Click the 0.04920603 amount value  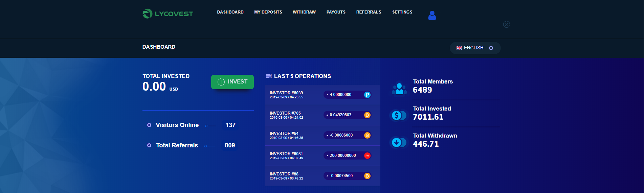tap(340, 115)
